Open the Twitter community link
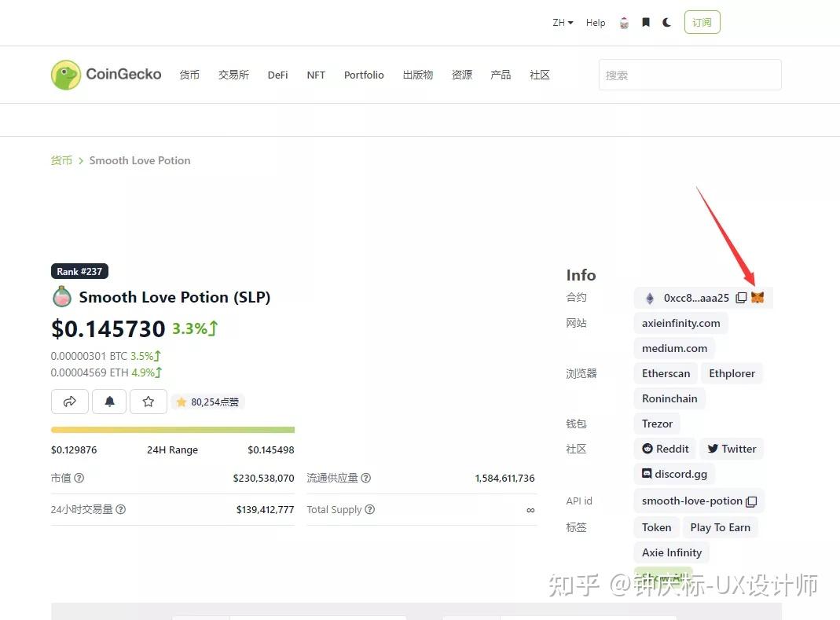Screen dimensions: 840x620 (732, 449)
